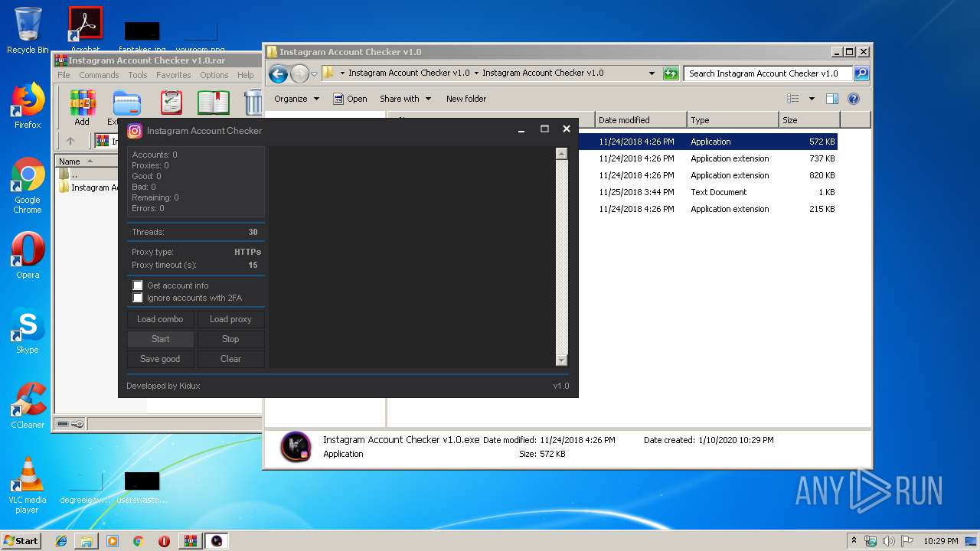Image resolution: width=980 pixels, height=551 pixels.
Task: Toggle the Explorer preview pane icon
Action: point(832,99)
